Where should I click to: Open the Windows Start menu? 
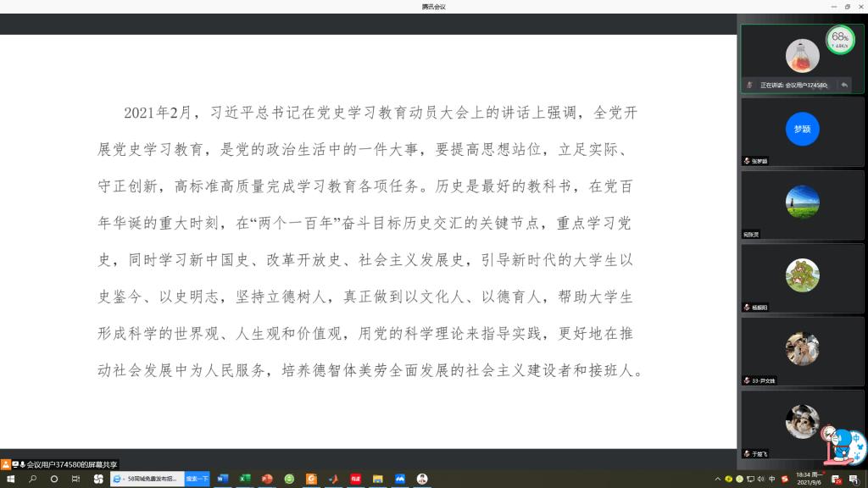pos(11,479)
